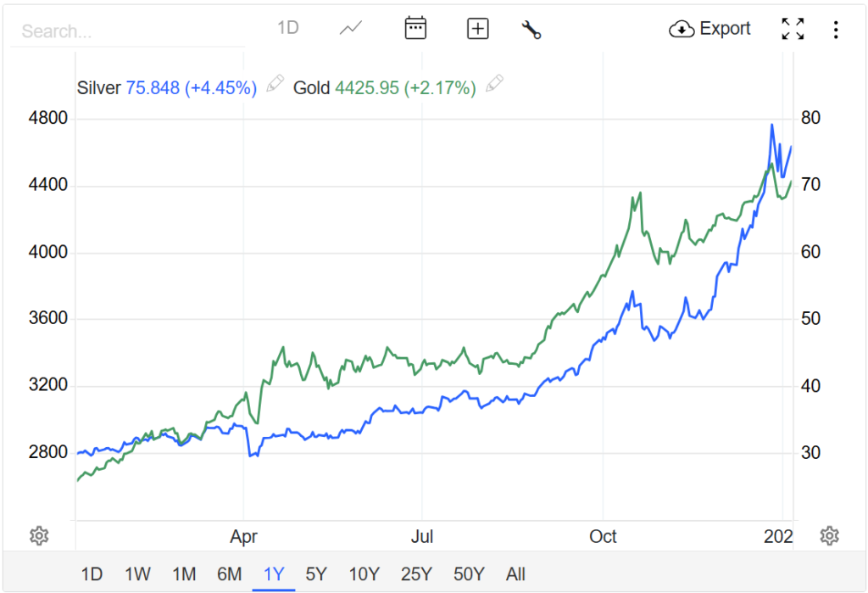Switch to the 5Y time range
Screen dimensions: 868x593
pyautogui.click(x=316, y=574)
